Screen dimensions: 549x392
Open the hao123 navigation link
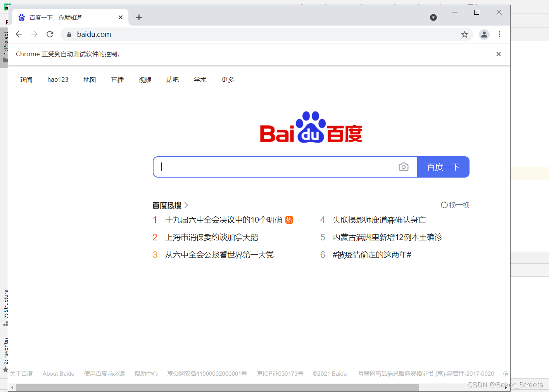58,80
